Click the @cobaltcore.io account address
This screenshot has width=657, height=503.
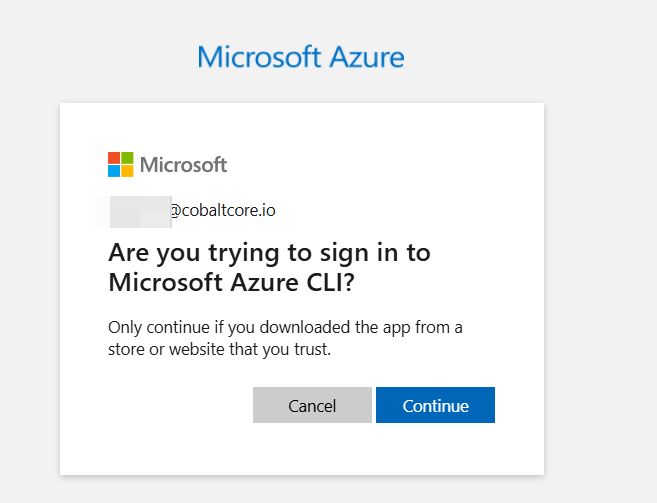(221, 211)
